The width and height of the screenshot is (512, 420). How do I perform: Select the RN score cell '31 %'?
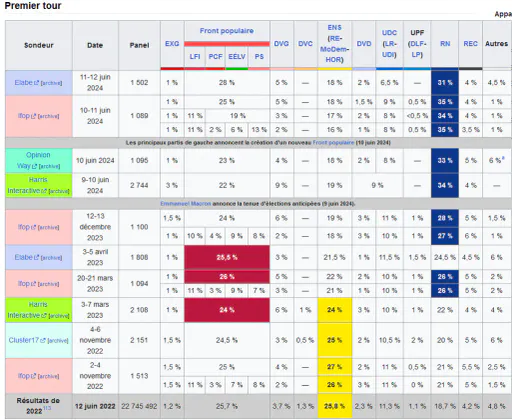click(445, 83)
